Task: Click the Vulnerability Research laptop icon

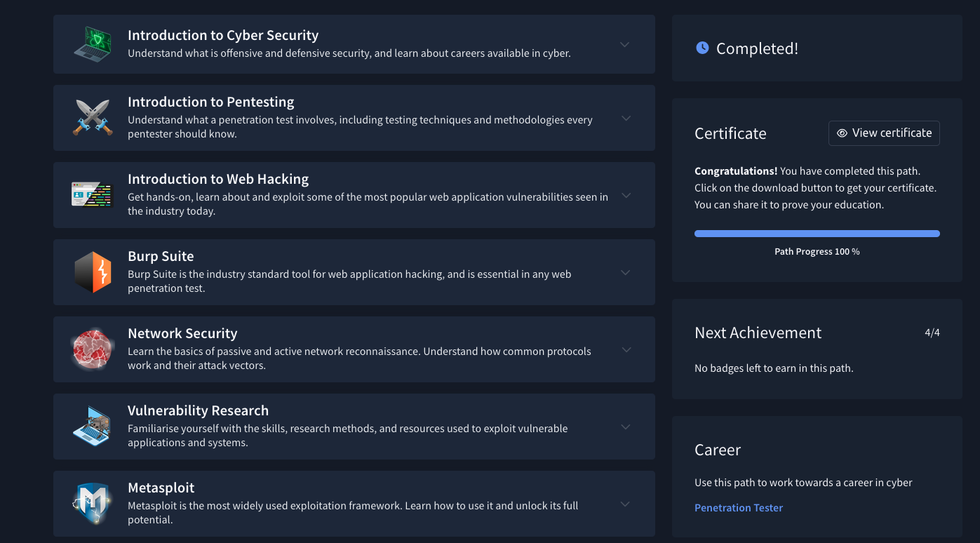Action: coord(93,427)
